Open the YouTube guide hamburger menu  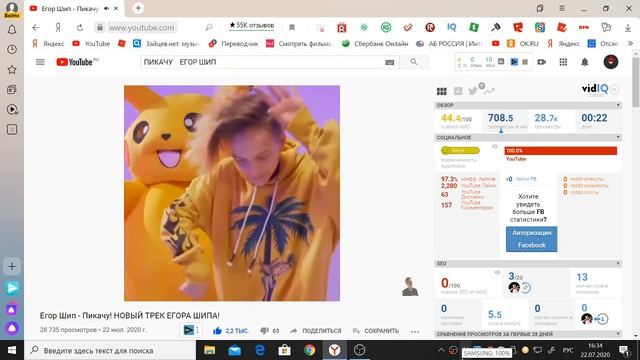pyautogui.click(x=40, y=62)
